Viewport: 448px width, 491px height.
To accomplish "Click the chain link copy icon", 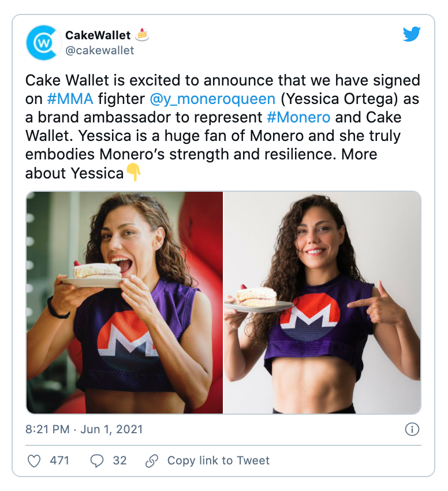I will point(152,460).
